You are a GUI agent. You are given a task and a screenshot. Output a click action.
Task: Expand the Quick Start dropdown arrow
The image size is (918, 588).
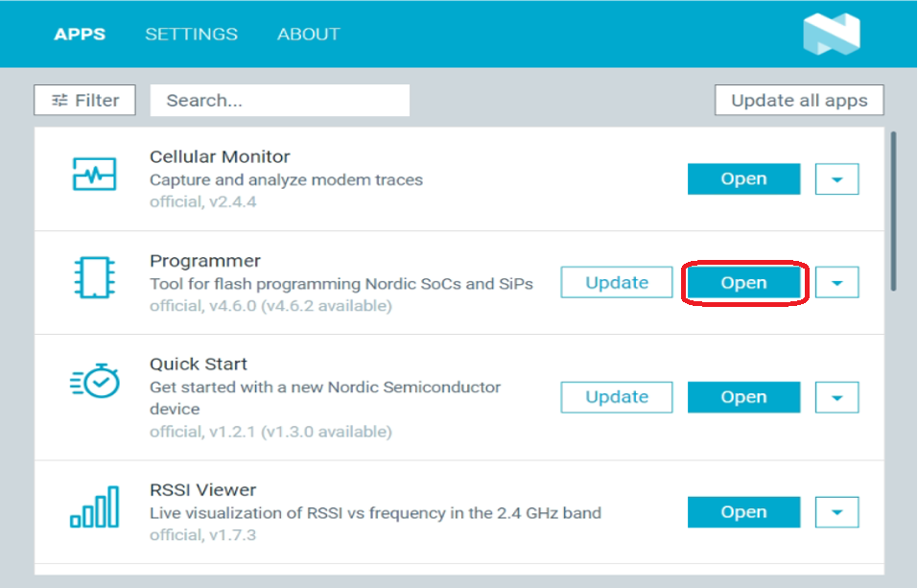[x=836, y=397]
